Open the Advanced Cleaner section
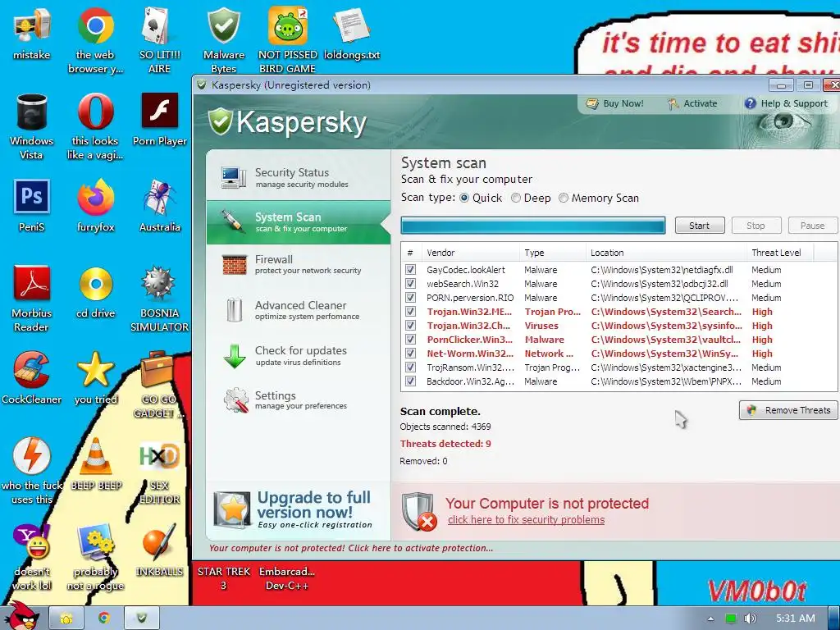This screenshot has width=840, height=630. click(x=299, y=309)
